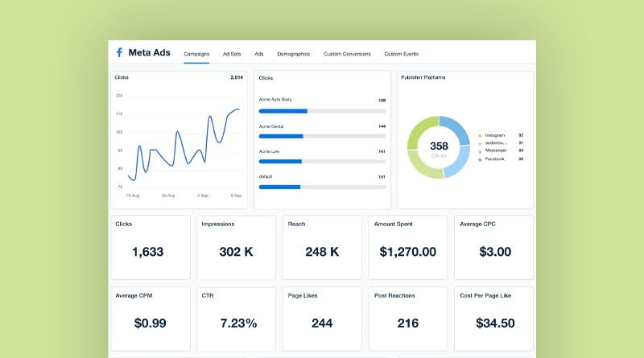
Task: Click the 358 Clicks donut center
Action: (x=439, y=149)
